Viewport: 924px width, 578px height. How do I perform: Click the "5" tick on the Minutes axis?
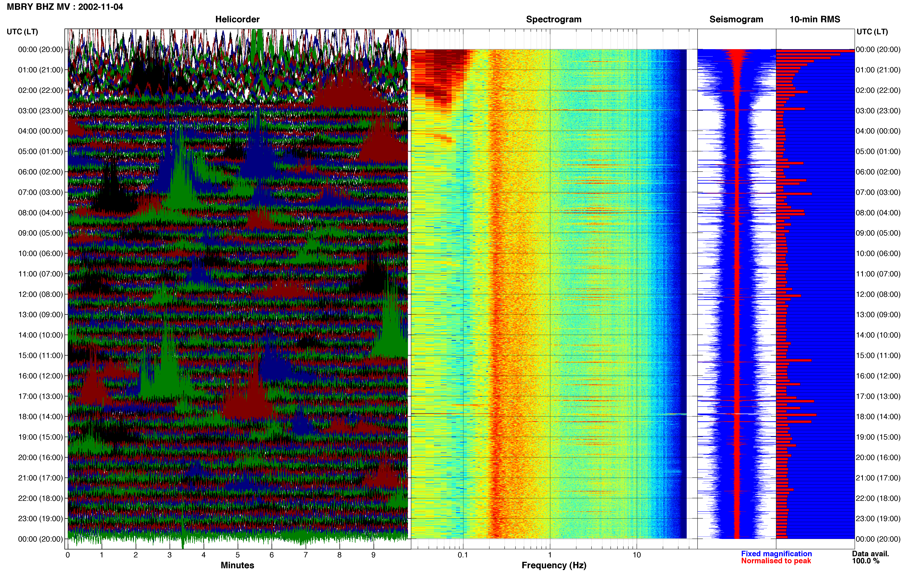pos(238,555)
